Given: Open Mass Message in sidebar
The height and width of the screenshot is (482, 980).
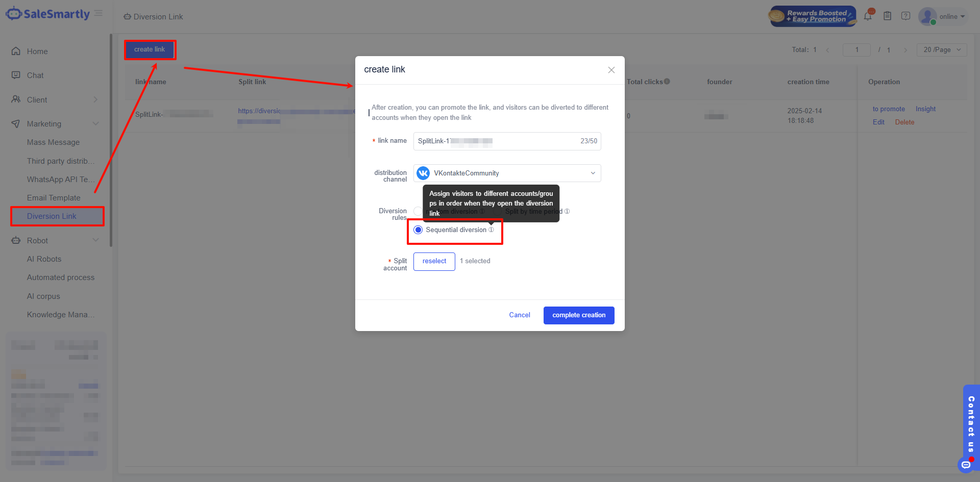Looking at the screenshot, I should [53, 142].
